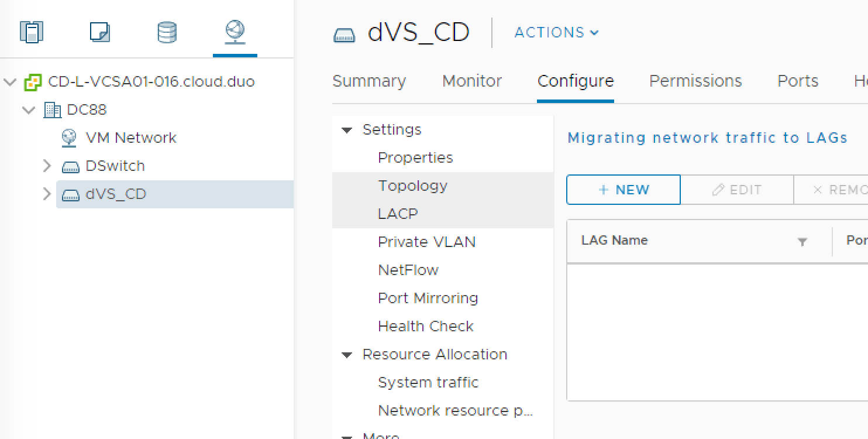This screenshot has height=439, width=868.
Task: Collapse the Resource Allocation section
Action: (347, 354)
